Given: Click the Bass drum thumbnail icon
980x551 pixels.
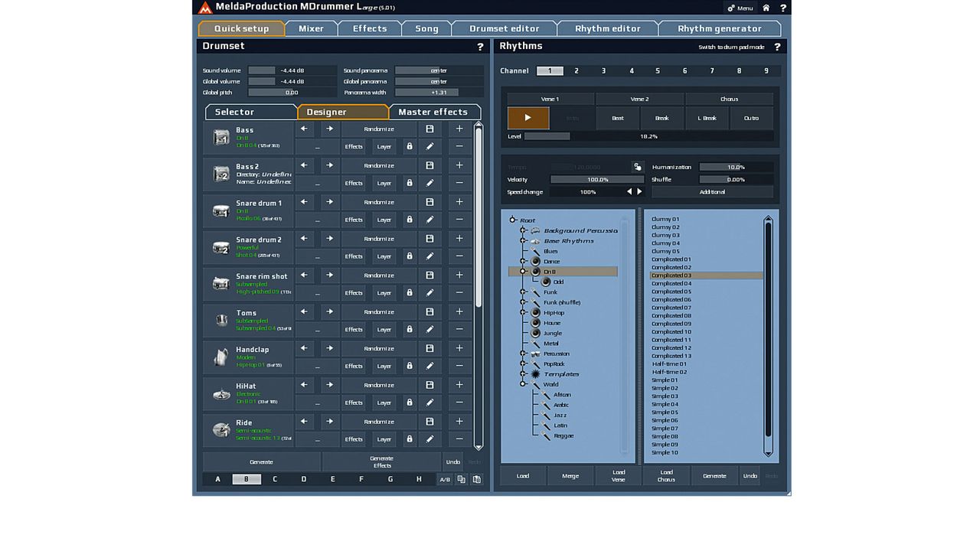Looking at the screenshot, I should pyautogui.click(x=221, y=138).
